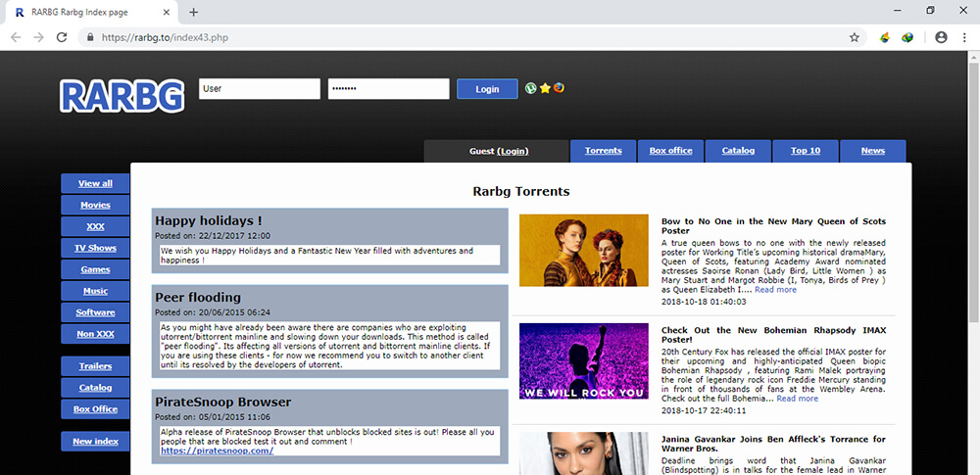Click the timestamp 2018-10-17 22:40:11
The image size is (980, 475).
point(704,410)
